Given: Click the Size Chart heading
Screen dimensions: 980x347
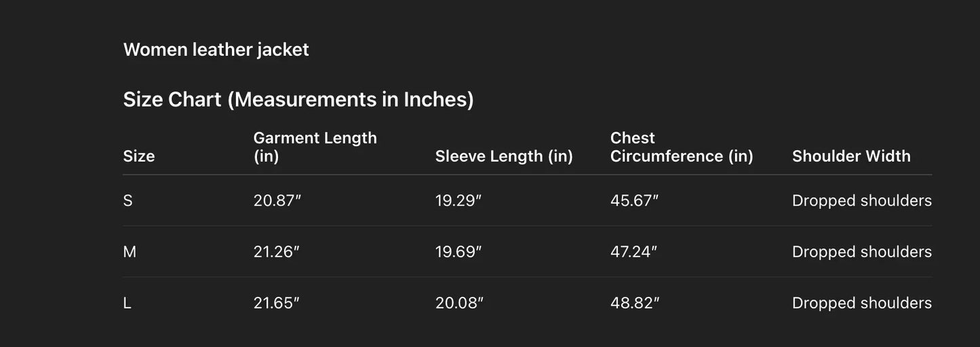Looking at the screenshot, I should pos(298,100).
